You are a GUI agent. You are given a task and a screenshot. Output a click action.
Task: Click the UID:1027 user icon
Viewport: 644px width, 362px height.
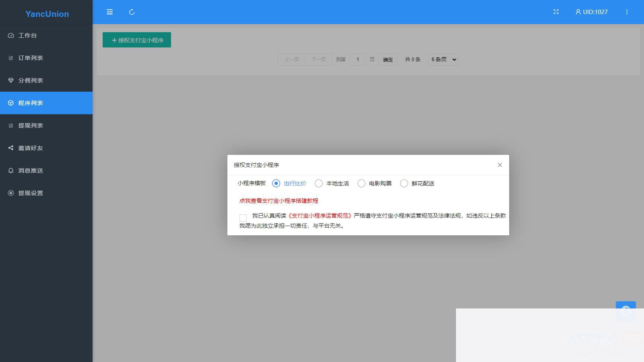point(578,12)
